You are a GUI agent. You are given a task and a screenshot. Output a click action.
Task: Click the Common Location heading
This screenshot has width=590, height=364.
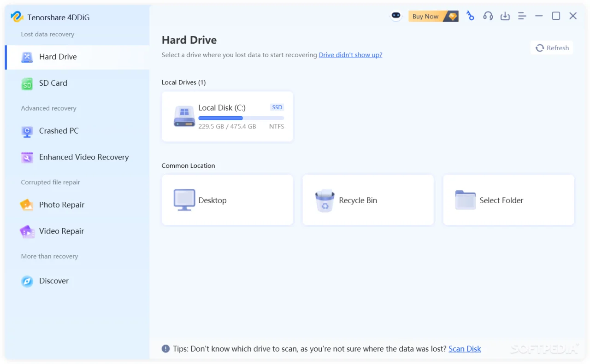[x=188, y=166]
